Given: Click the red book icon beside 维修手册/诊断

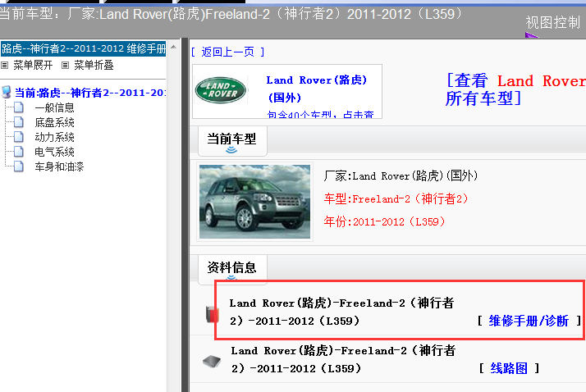Looking at the screenshot, I should [212, 314].
